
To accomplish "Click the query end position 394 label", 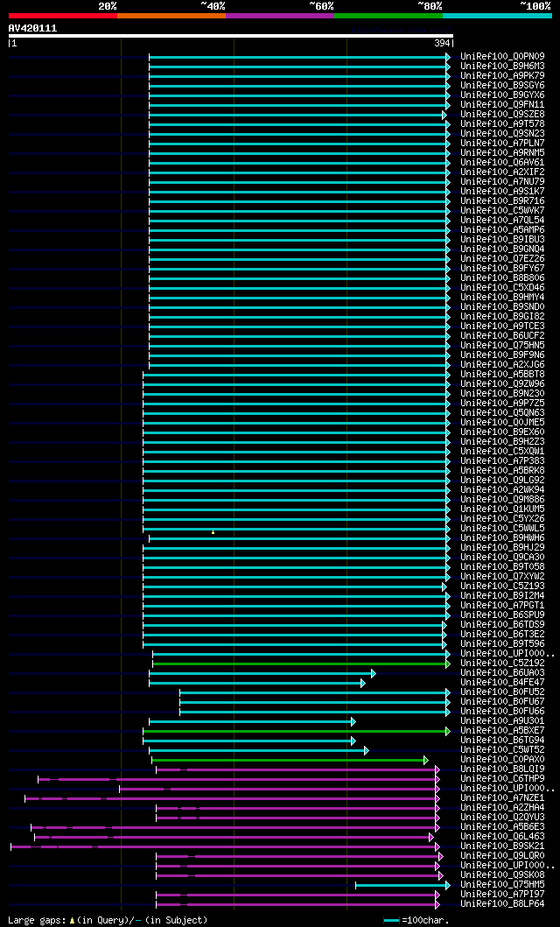I will coord(443,43).
